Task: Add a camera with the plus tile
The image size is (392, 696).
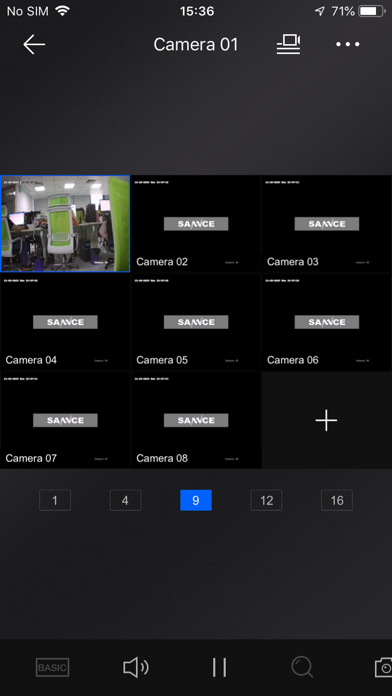Action: [326, 420]
